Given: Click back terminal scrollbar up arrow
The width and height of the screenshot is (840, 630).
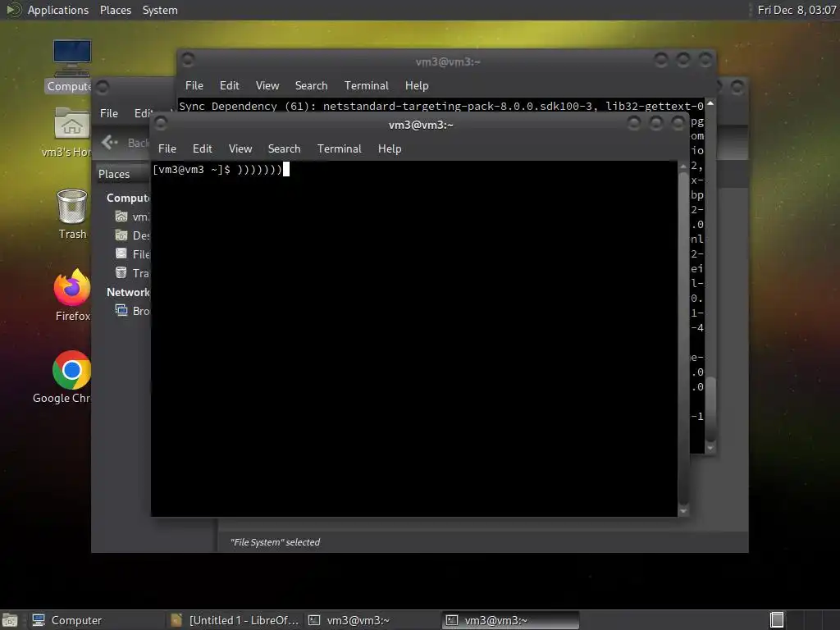Looking at the screenshot, I should pyautogui.click(x=710, y=103).
